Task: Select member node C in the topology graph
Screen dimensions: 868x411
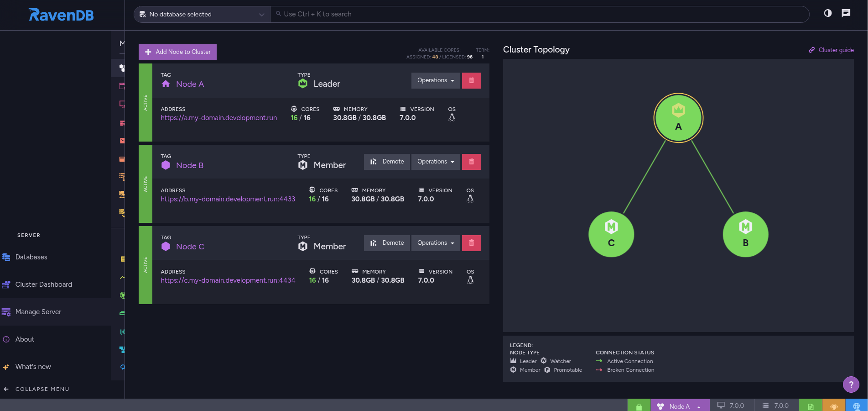Action: point(611,234)
